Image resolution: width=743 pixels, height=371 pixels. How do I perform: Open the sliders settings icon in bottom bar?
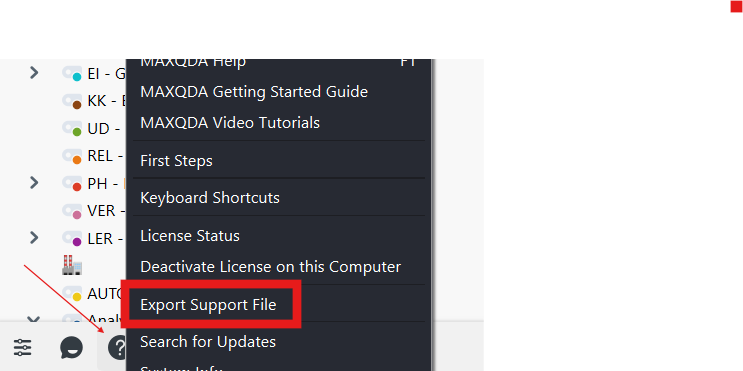tap(22, 348)
